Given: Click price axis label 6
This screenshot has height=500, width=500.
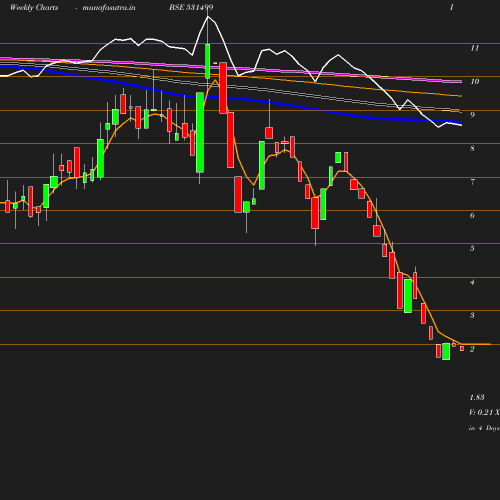Looking at the screenshot, I should coord(472,215).
